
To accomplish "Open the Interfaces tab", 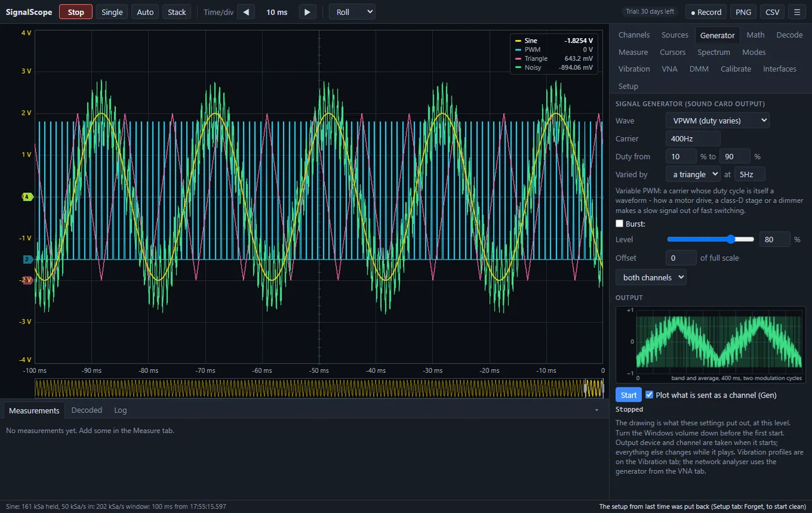I will [x=780, y=69].
